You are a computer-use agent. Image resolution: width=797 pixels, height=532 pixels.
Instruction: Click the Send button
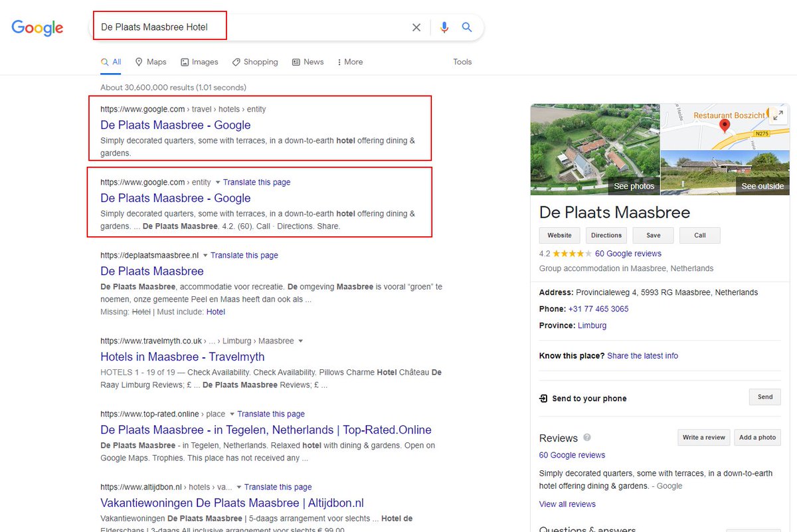click(x=765, y=397)
